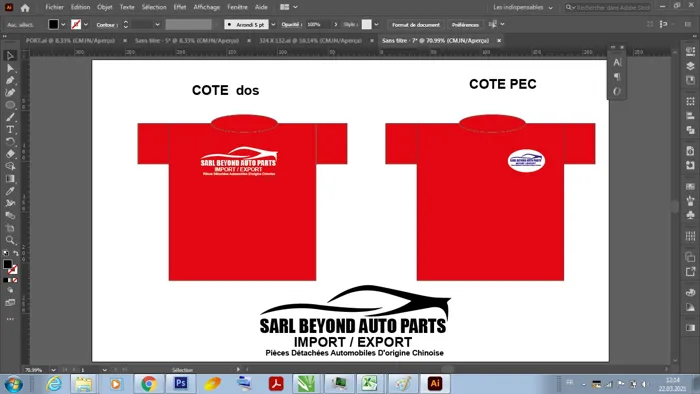The image size is (700, 394).
Task: Click the Préférences button
Action: (465, 25)
